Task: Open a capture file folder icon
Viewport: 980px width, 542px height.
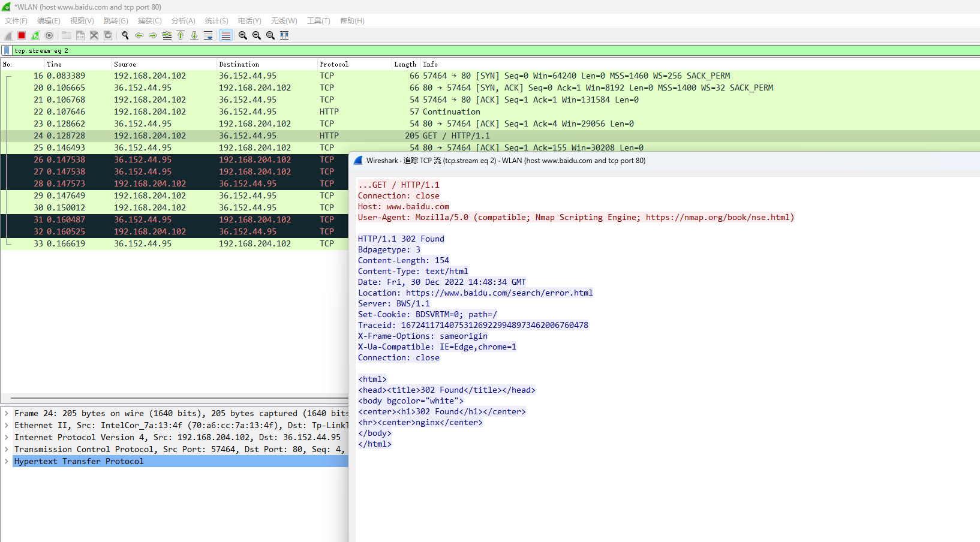Action: (x=67, y=35)
